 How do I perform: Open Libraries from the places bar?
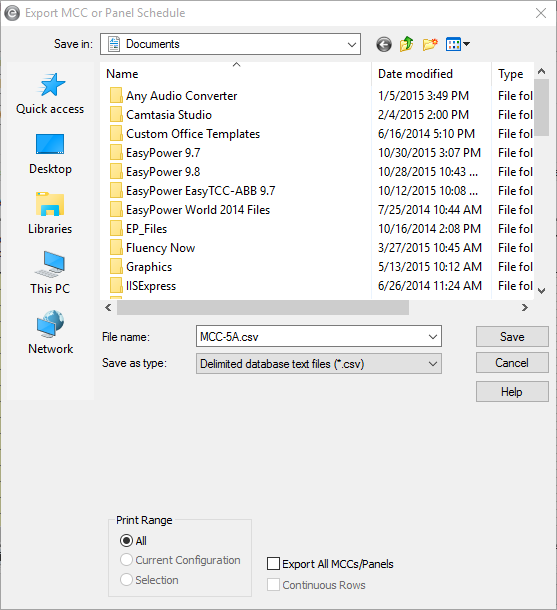click(50, 213)
